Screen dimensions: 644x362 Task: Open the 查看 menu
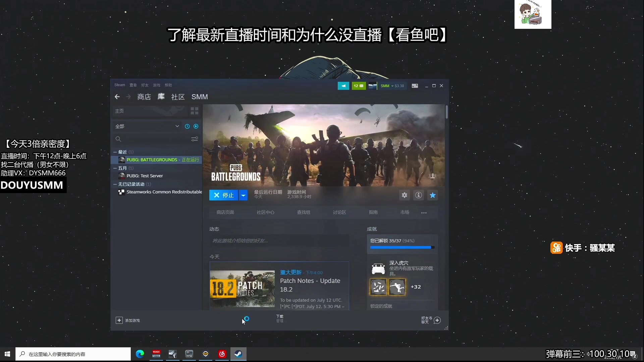tap(133, 85)
